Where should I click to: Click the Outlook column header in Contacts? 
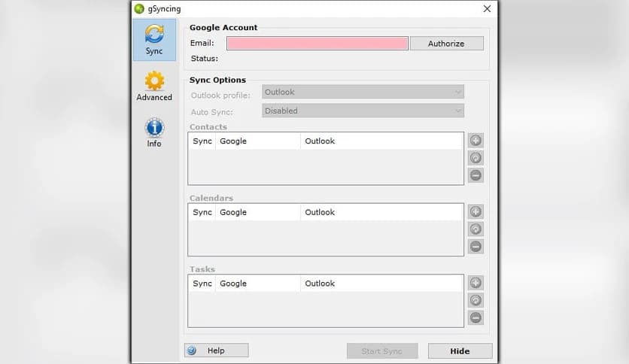[x=381, y=141]
